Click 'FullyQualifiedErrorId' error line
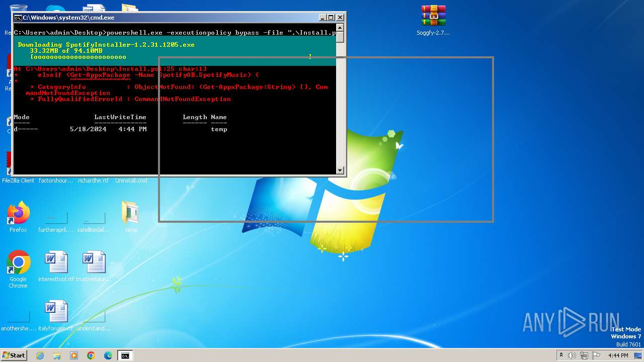The image size is (644, 362). point(130,99)
